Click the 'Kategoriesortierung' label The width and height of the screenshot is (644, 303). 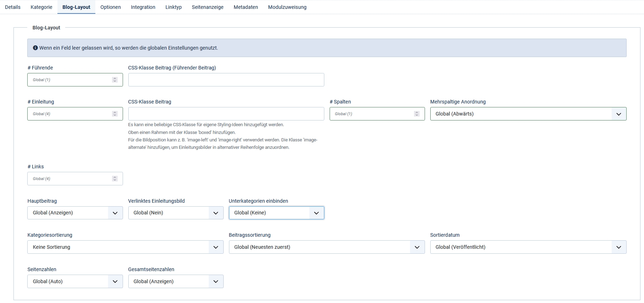tap(50, 235)
